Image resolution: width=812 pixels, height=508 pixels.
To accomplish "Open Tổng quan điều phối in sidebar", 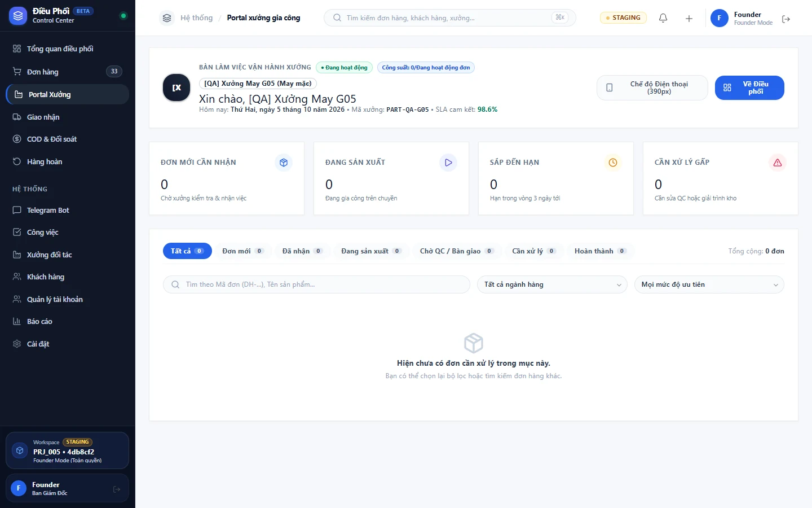I will (68, 49).
